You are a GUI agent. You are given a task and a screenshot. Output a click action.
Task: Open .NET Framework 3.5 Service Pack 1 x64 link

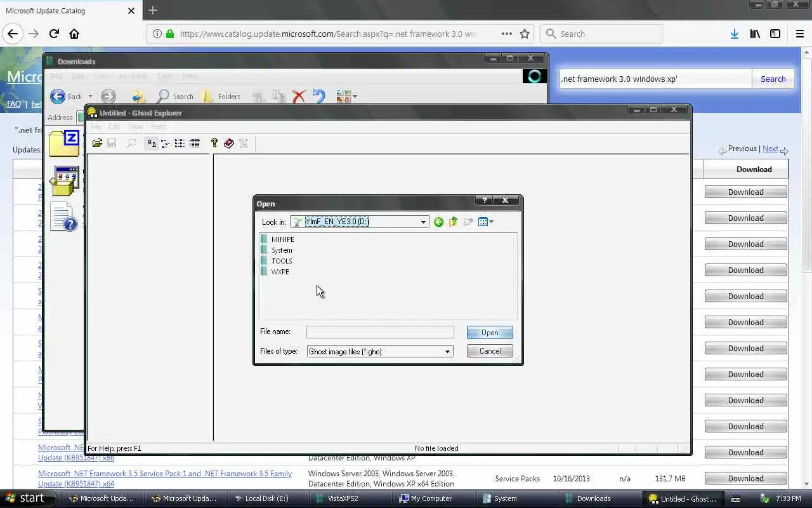pos(165,478)
